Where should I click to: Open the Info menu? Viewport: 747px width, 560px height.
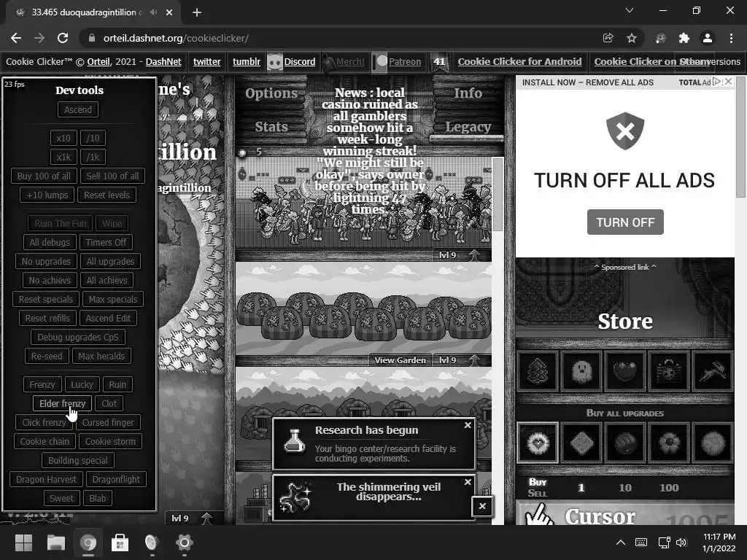click(x=468, y=93)
